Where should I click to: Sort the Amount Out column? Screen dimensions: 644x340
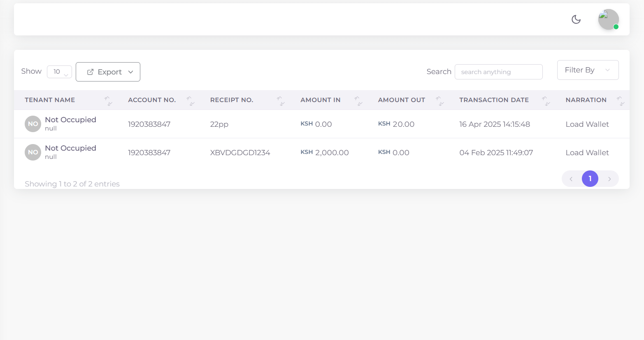pos(440,100)
